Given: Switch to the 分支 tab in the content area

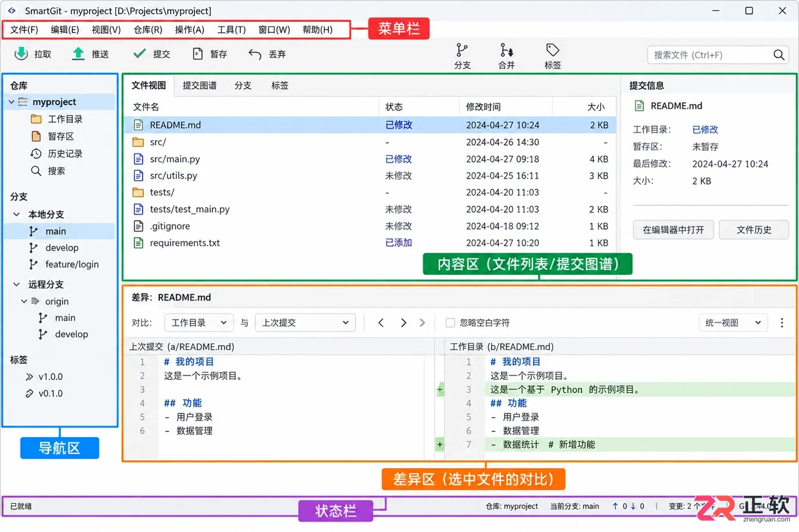Looking at the screenshot, I should point(243,85).
